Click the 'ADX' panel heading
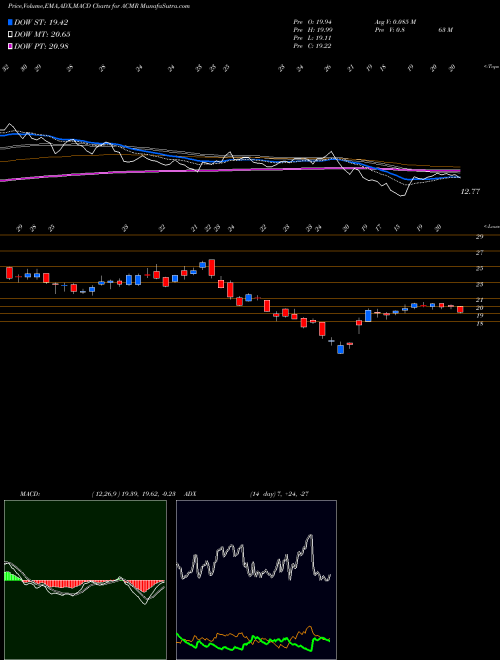 191,494
